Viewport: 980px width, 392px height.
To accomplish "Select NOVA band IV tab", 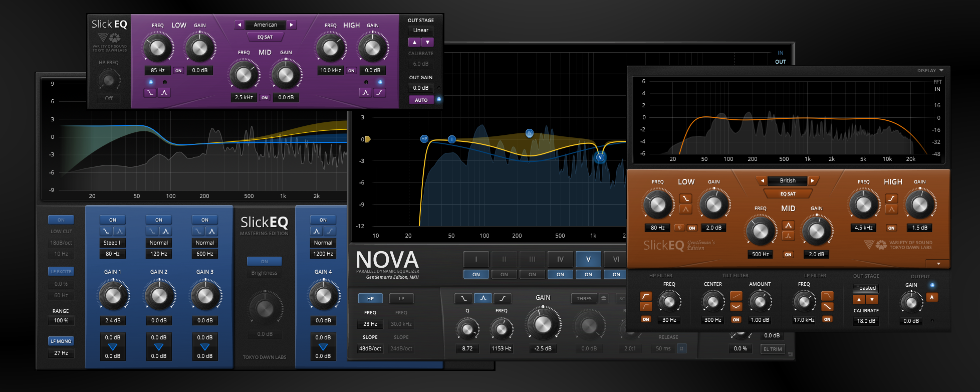I will coord(560,259).
